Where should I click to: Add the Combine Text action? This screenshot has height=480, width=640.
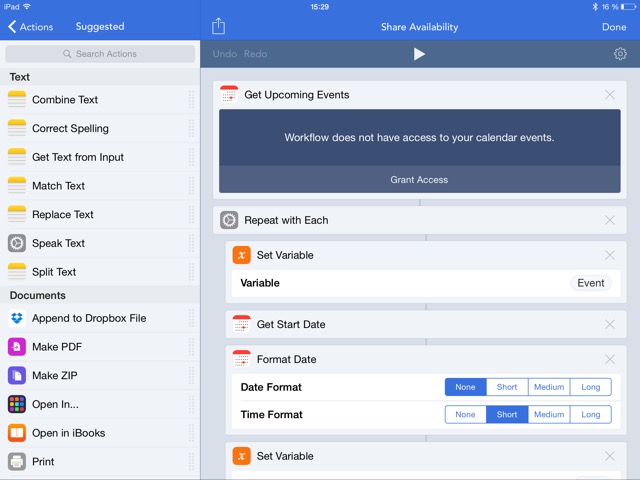click(x=65, y=100)
